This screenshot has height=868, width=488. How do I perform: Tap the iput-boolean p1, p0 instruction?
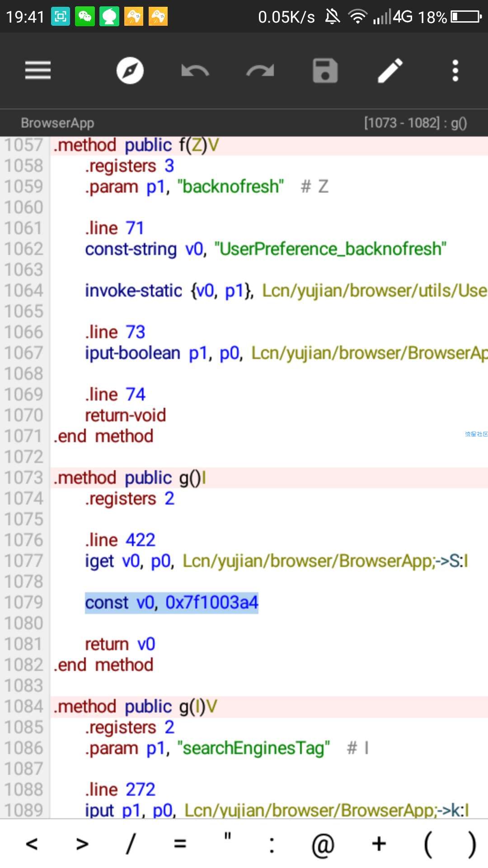[x=286, y=353]
